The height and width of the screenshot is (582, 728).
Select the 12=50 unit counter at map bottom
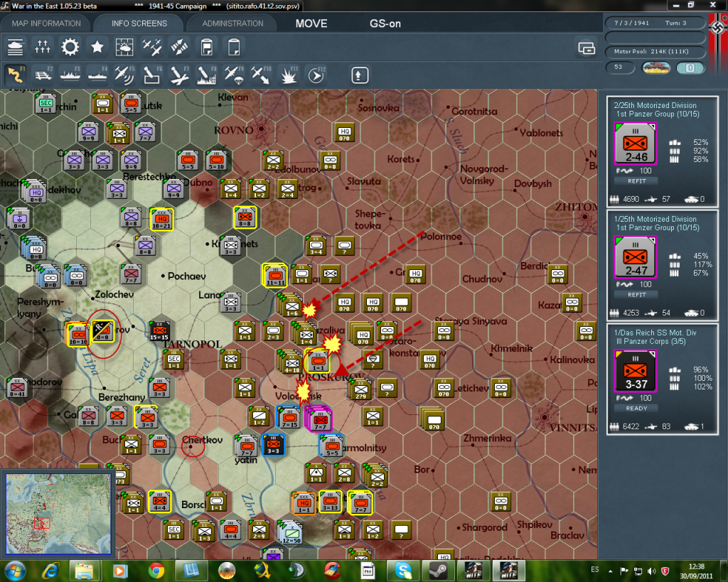(291, 532)
